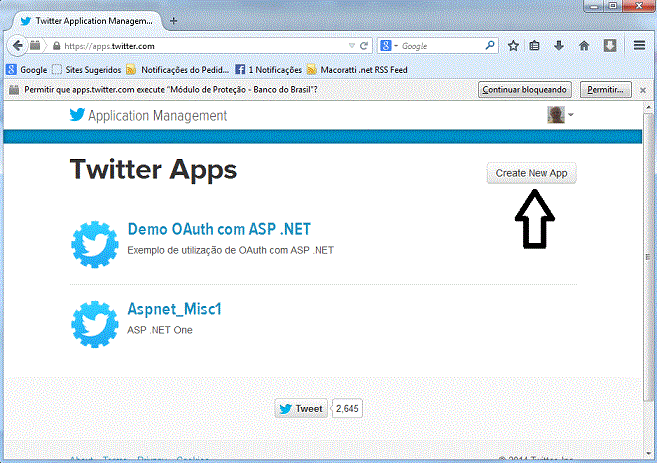Screen dimensions: 657x463
Task: Click the Create New App button
Action: click(531, 173)
